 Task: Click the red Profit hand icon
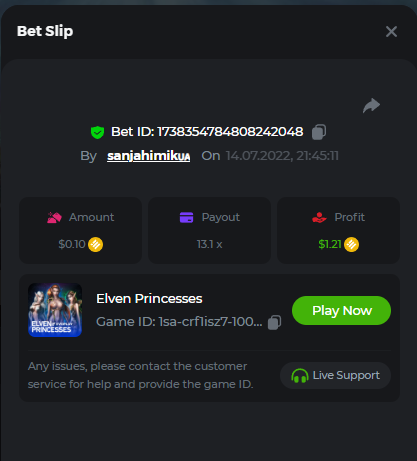[319, 217]
